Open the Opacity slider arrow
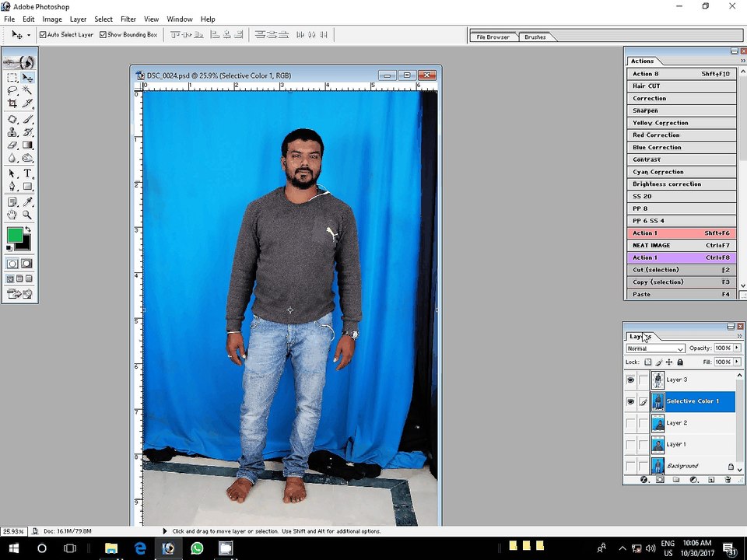Viewport: 747px width, 560px height. point(737,348)
